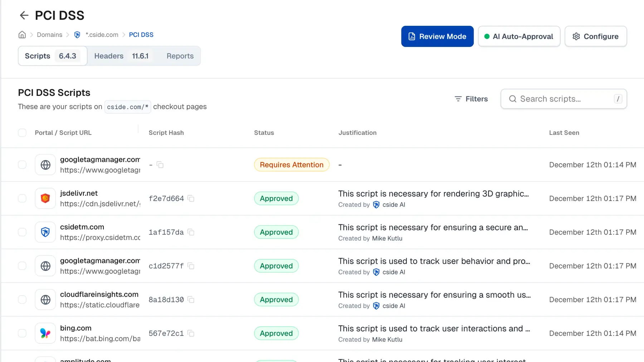Copy the hash 1af157da for csidetm.com

[x=191, y=233]
